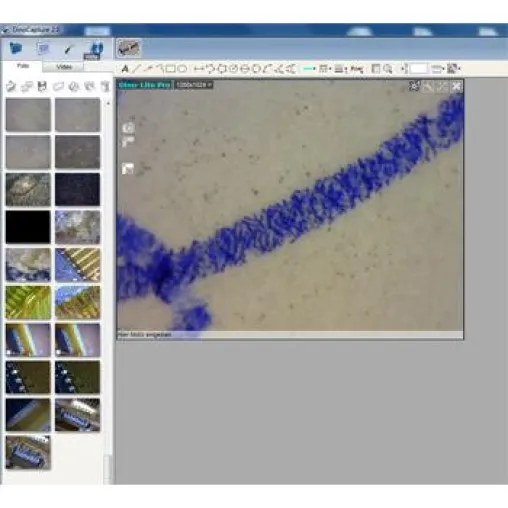Expand the line style dropdown
This screenshot has width=508, height=508.
340,69
